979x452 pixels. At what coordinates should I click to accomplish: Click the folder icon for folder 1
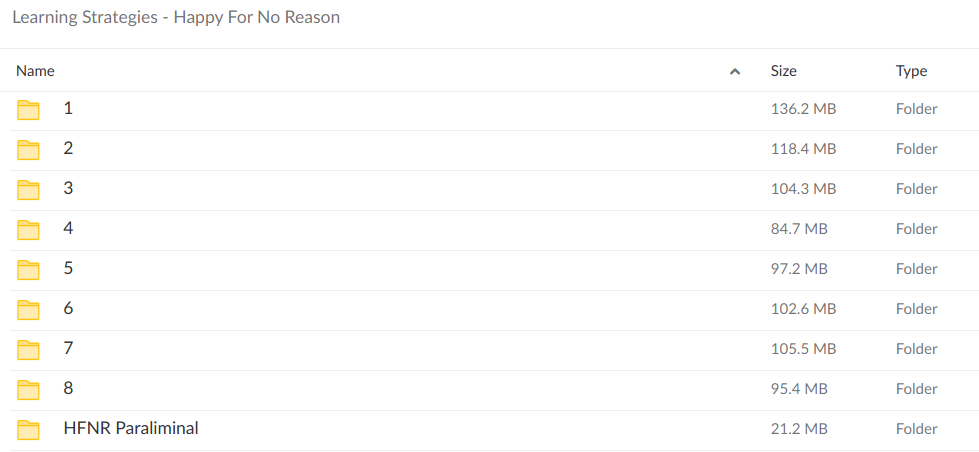click(x=28, y=110)
